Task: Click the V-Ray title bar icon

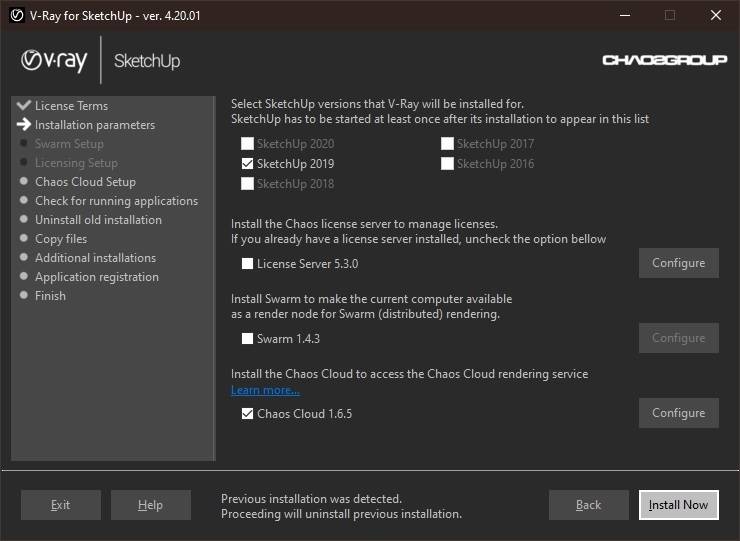Action: coord(17,16)
